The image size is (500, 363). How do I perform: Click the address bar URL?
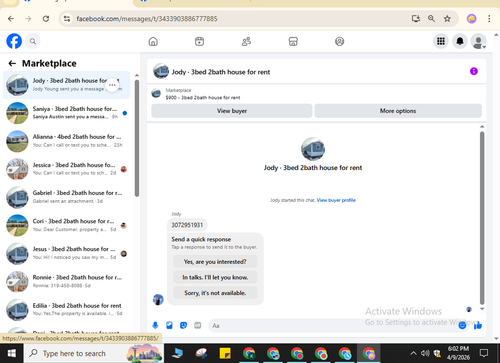pyautogui.click(x=147, y=19)
